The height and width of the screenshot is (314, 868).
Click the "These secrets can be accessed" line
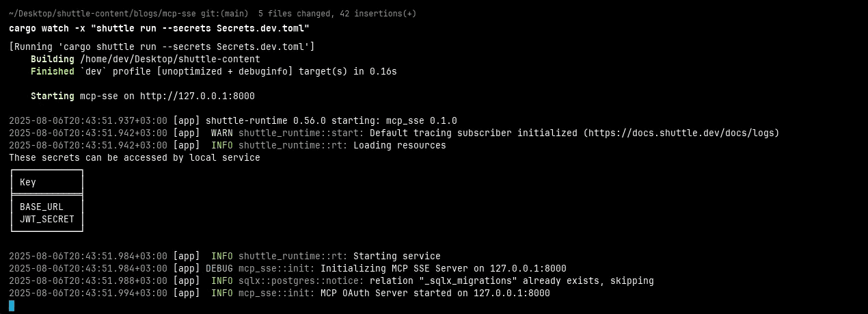(x=135, y=157)
